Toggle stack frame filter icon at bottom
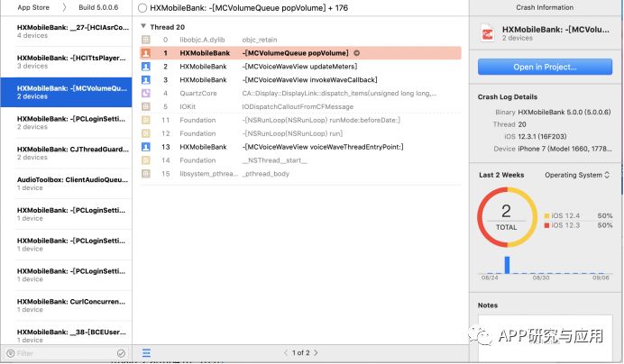624x364 pixels. point(146,353)
